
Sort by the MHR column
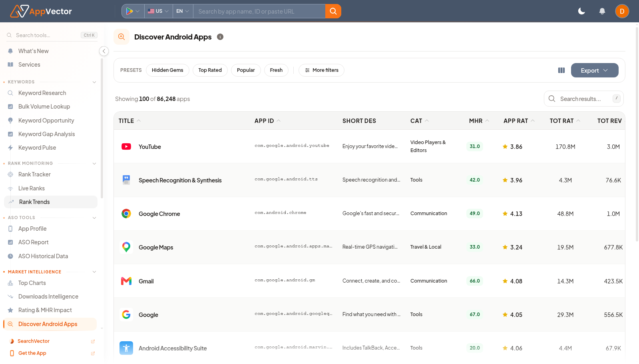click(x=479, y=121)
